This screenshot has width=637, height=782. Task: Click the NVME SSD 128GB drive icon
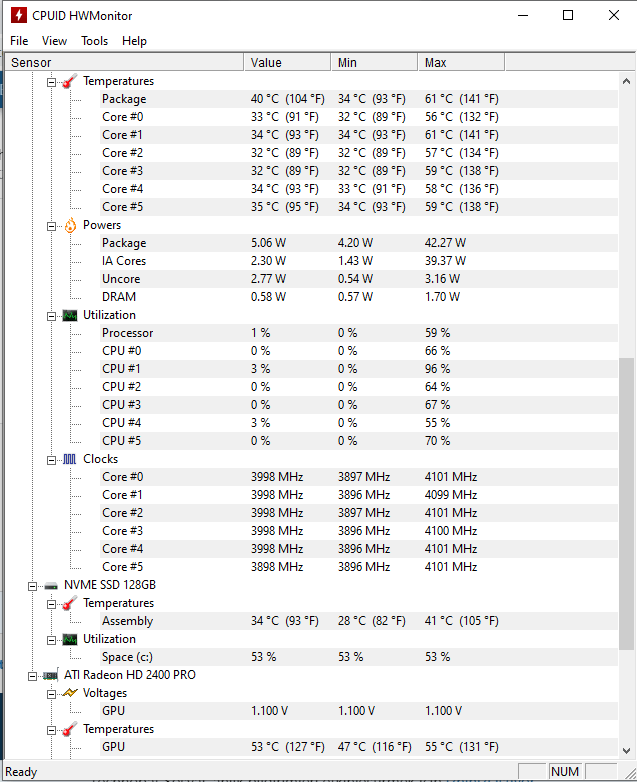50,585
